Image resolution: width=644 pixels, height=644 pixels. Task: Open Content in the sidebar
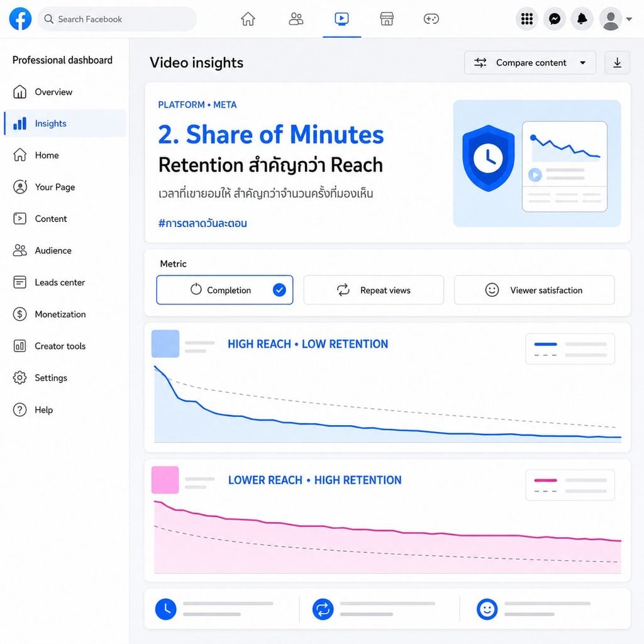coord(65,218)
